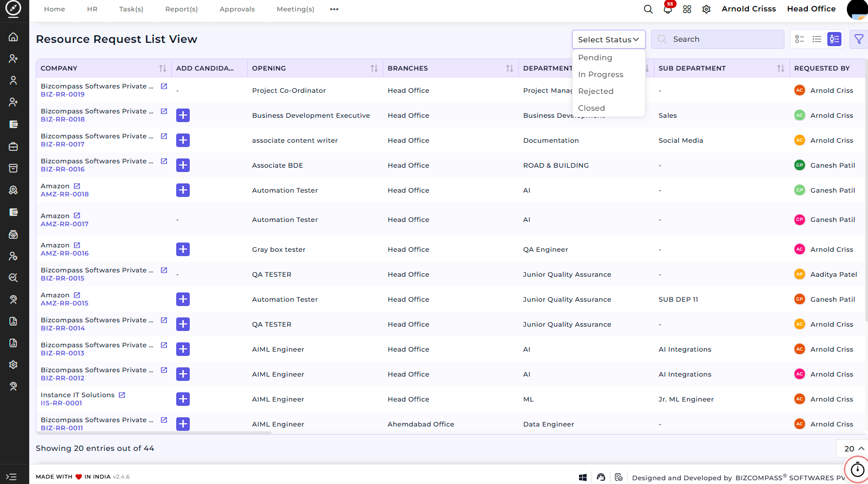
Task: Open request BIZ-RR-0015 link
Action: point(62,278)
